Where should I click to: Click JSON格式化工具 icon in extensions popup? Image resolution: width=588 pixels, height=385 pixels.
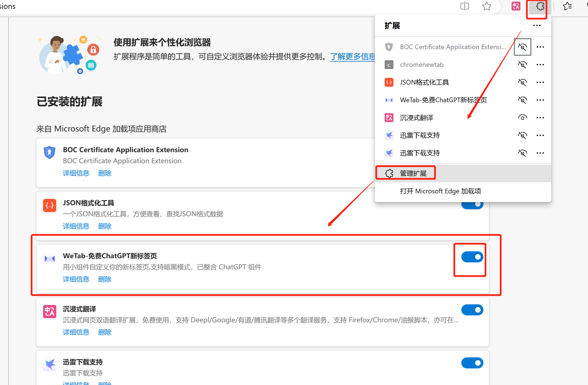pos(389,82)
